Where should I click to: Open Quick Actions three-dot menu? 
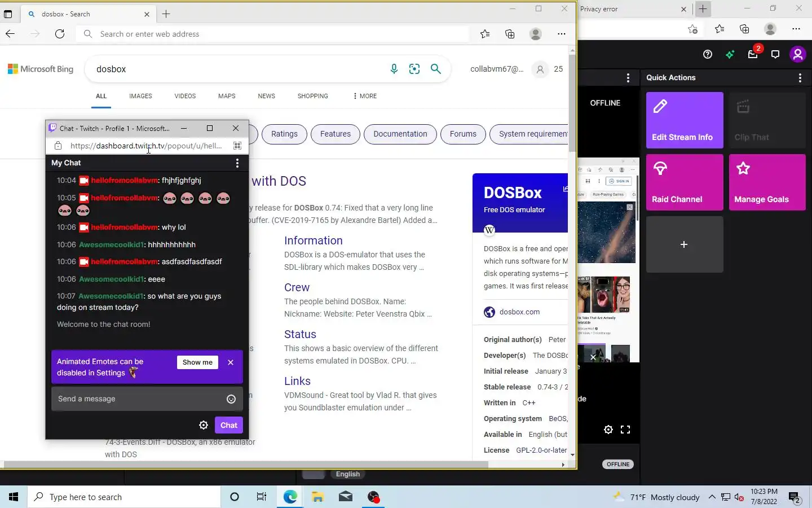tap(800, 78)
